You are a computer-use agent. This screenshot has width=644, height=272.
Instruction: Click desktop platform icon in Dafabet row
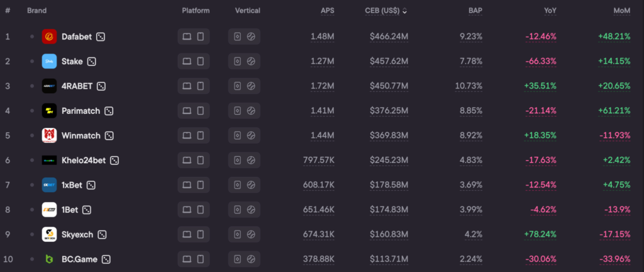click(187, 37)
